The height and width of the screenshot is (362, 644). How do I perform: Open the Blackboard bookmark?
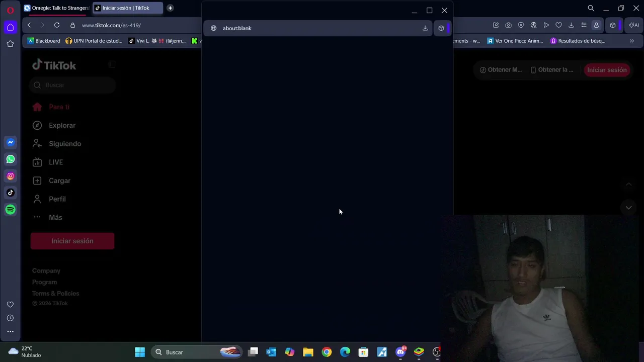point(44,41)
